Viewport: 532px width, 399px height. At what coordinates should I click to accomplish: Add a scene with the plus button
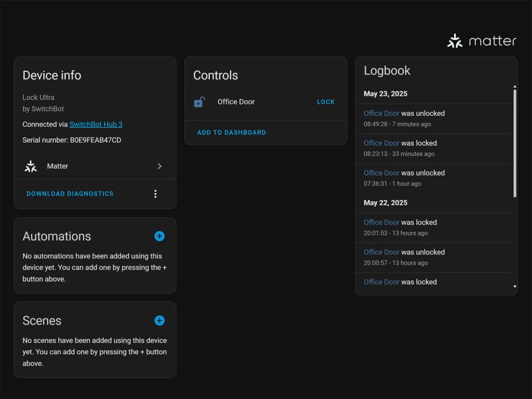click(159, 321)
